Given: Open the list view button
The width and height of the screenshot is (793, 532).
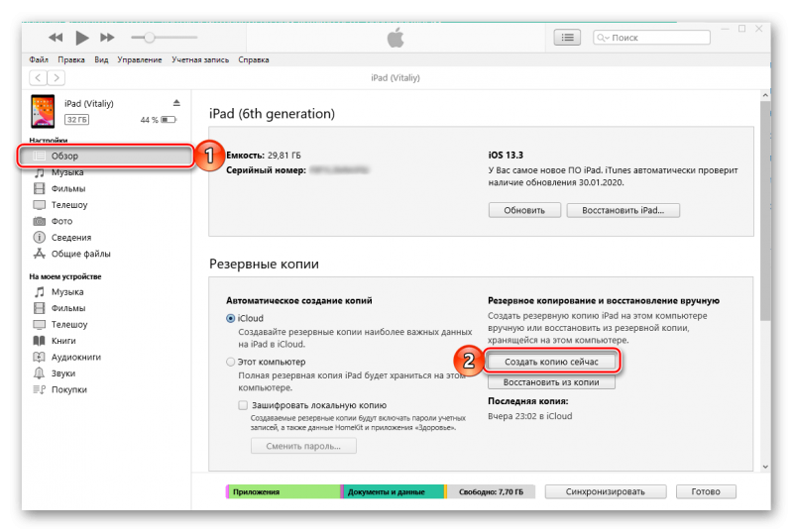Looking at the screenshot, I should pos(566,38).
